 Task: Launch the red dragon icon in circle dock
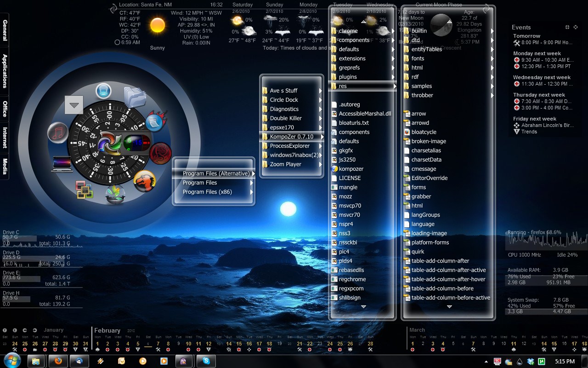[x=160, y=153]
